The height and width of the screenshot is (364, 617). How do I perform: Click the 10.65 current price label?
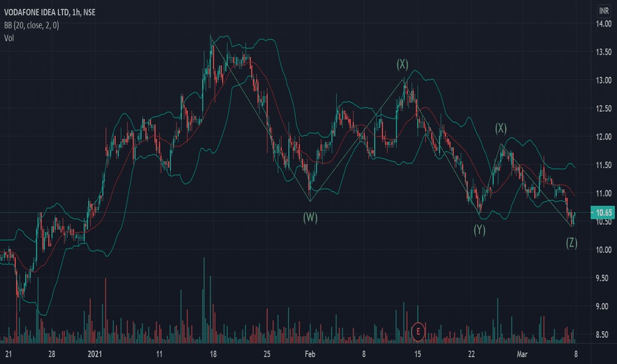click(602, 213)
